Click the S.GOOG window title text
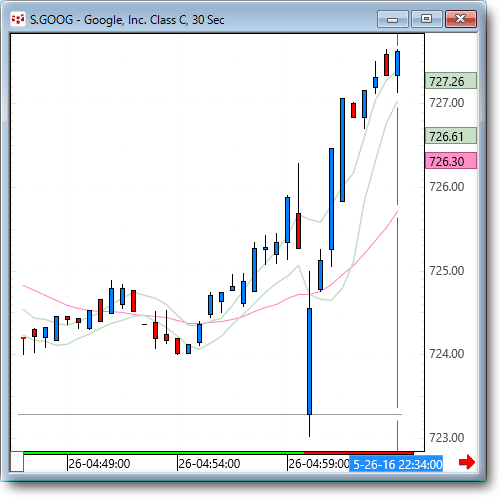The height and width of the screenshot is (499, 504). (x=127, y=20)
